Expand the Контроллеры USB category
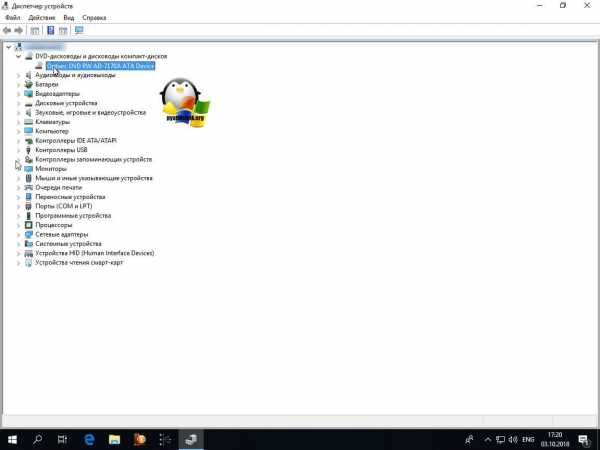 pos(18,150)
